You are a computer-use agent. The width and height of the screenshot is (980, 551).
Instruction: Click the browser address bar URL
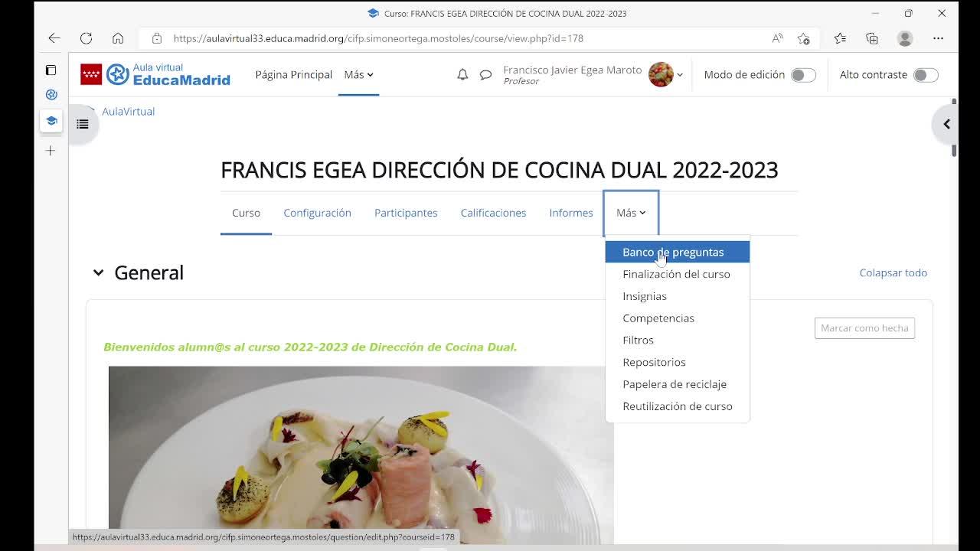[x=378, y=38]
